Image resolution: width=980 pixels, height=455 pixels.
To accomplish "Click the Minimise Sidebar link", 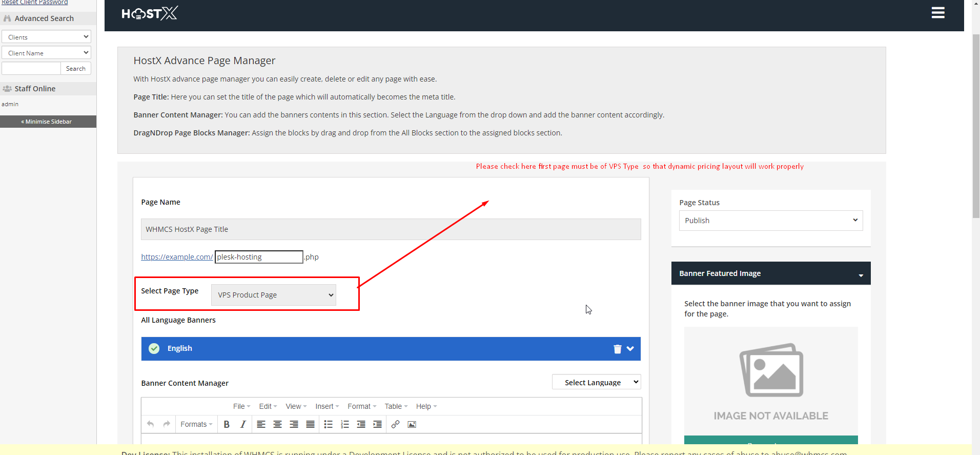I will pyautogui.click(x=48, y=122).
